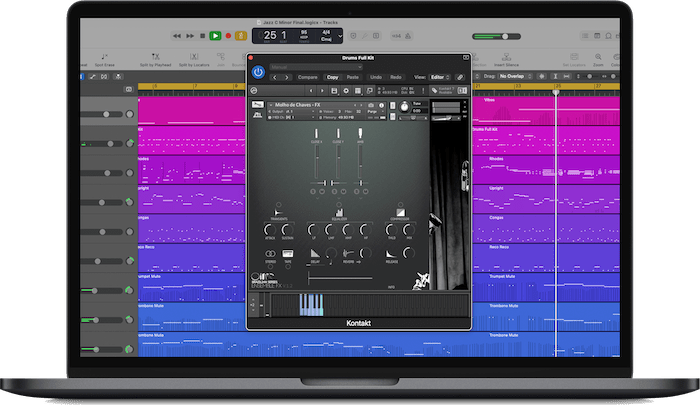Toggle Transients enable circle
The image size is (700, 405).
pos(279,205)
